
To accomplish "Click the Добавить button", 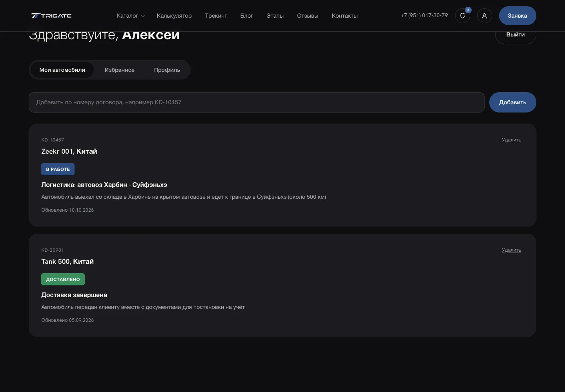I will pos(513,102).
